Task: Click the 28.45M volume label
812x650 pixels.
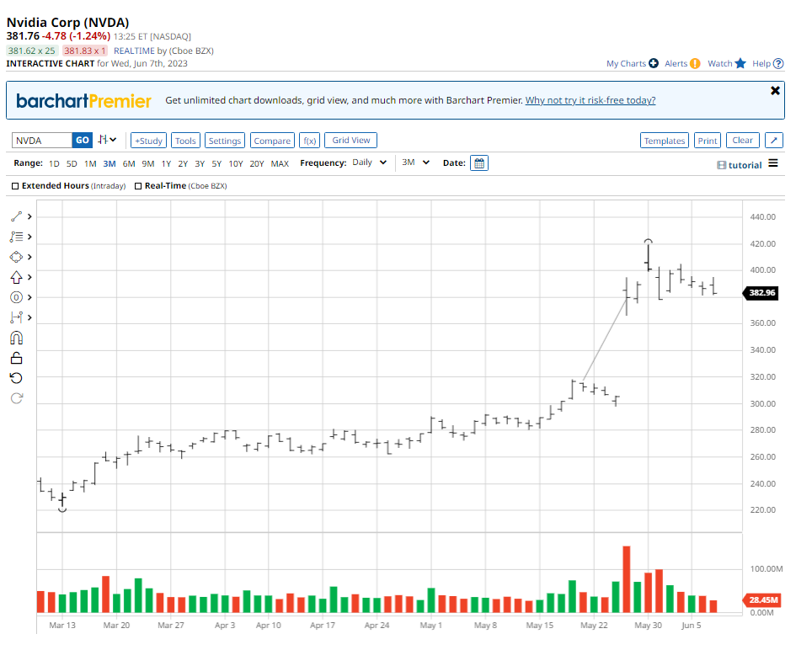Action: coord(761,600)
